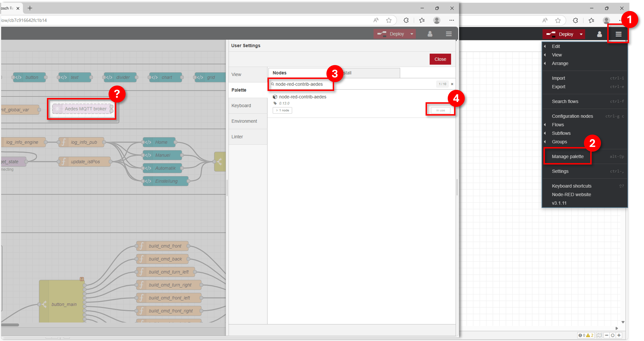
Task: Open Node-RED website link
Action: [584, 194]
